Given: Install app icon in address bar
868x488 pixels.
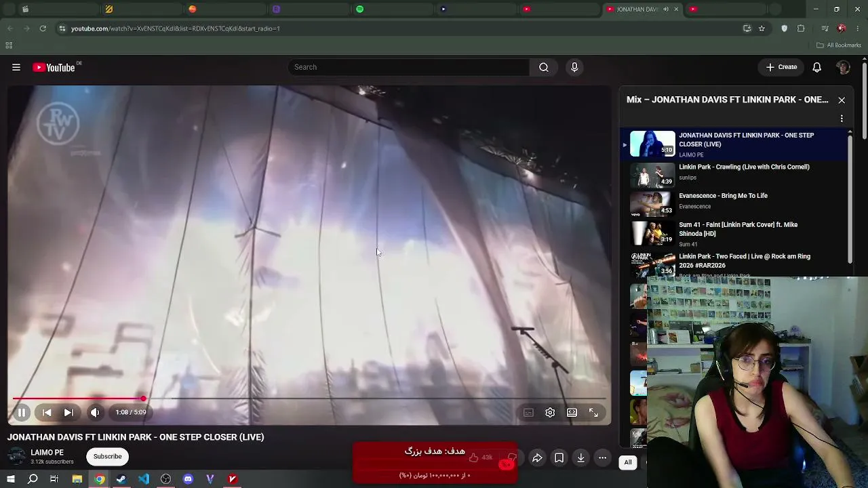Looking at the screenshot, I should [747, 28].
